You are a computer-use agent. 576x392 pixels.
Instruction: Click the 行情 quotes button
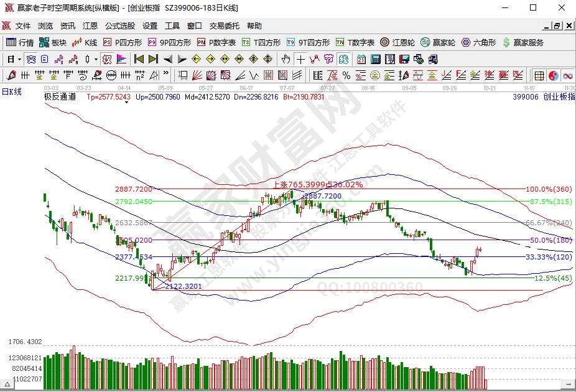[20, 42]
